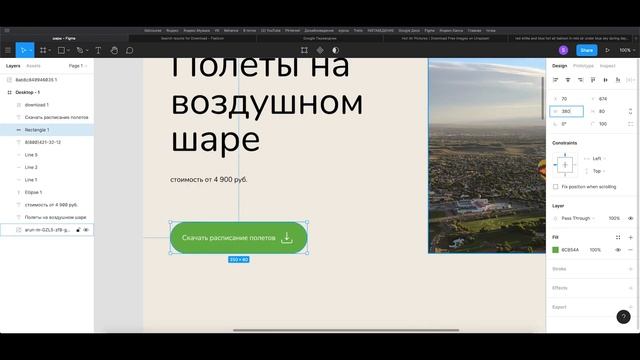Toggle layer visibility eye in Layer section

tap(631, 218)
